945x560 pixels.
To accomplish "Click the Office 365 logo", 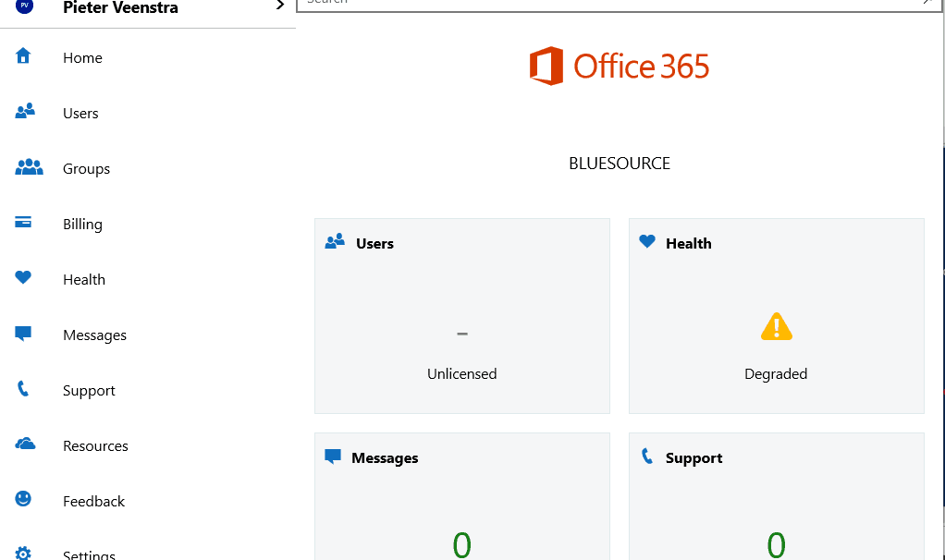I will (619, 66).
